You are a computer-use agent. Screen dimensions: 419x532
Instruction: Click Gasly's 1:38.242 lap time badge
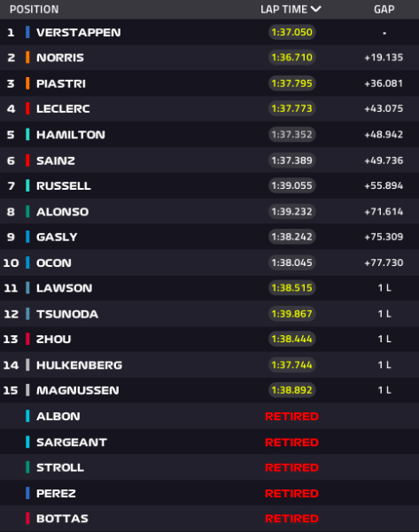point(291,237)
